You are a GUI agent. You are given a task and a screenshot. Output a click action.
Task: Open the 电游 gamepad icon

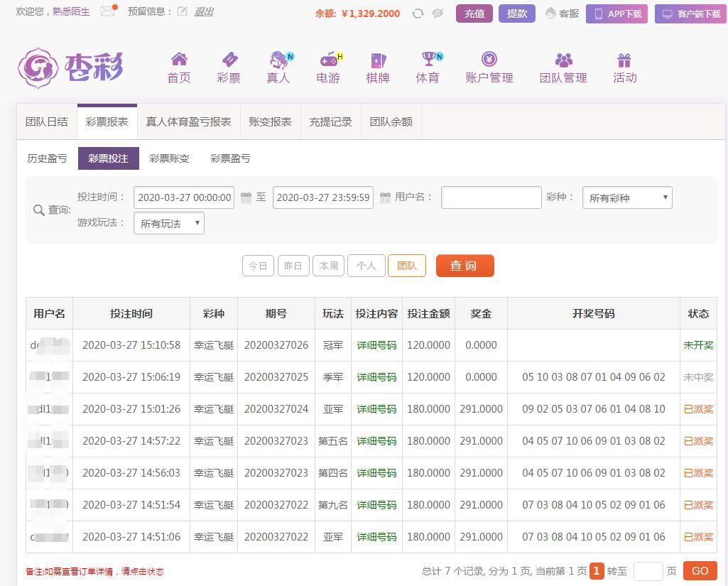(328, 60)
